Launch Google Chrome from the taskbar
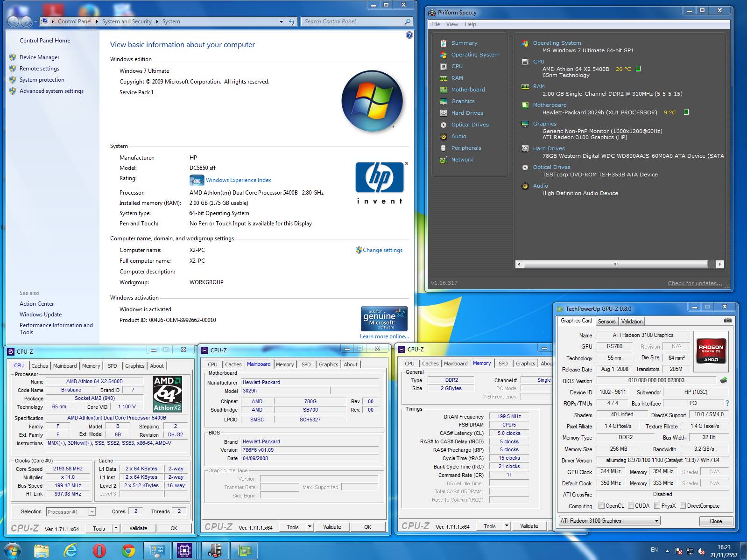The height and width of the screenshot is (560, 747). (128, 551)
